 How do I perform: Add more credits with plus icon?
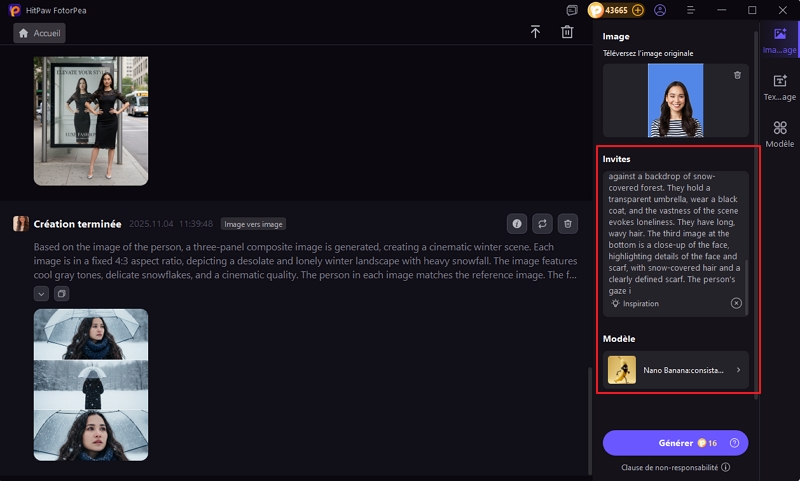coord(637,10)
